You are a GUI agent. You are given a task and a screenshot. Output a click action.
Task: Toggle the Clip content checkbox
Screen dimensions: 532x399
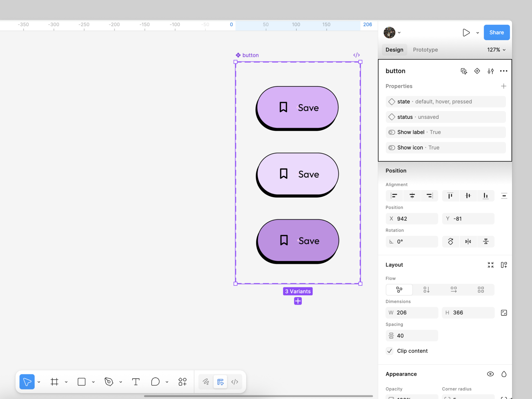[390, 351]
